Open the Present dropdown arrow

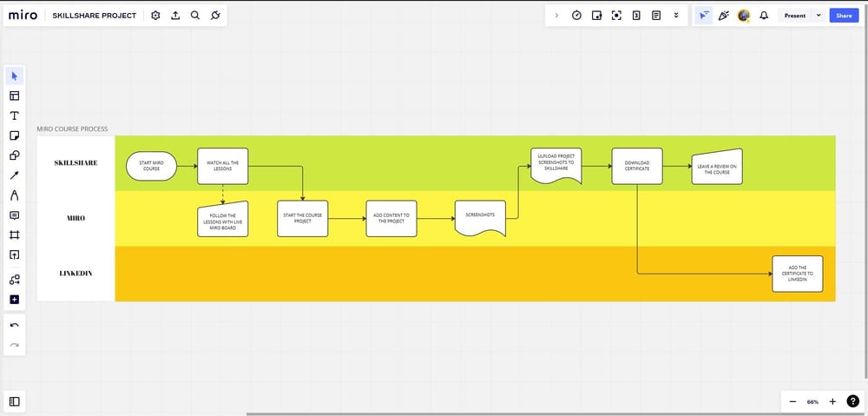(819, 16)
